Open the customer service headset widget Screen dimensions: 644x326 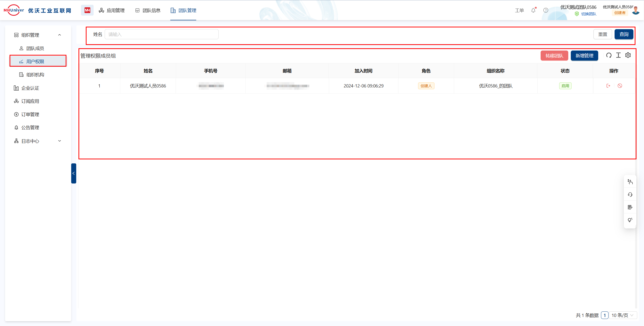[x=630, y=195]
